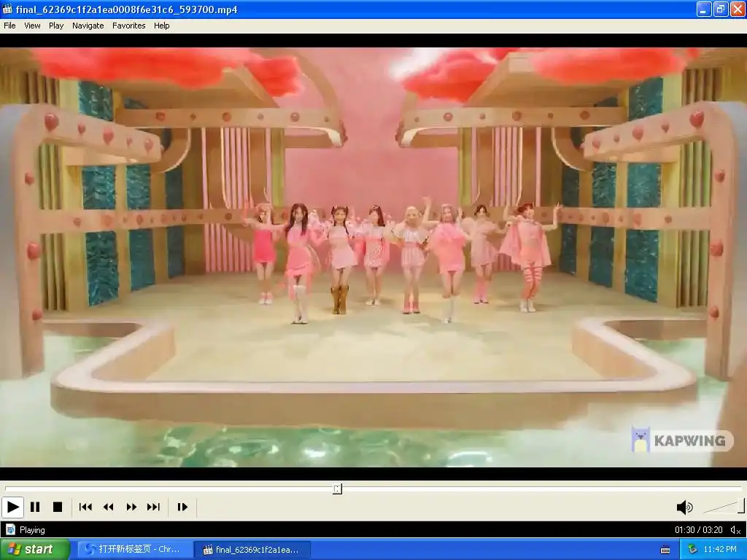Decrease playback speed with rewind icon

[109, 507]
